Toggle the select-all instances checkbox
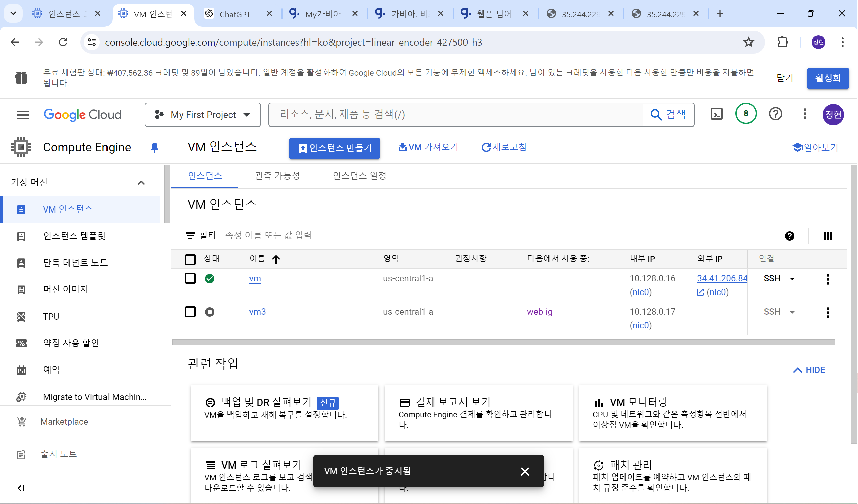This screenshot has height=504, width=858. [190, 259]
